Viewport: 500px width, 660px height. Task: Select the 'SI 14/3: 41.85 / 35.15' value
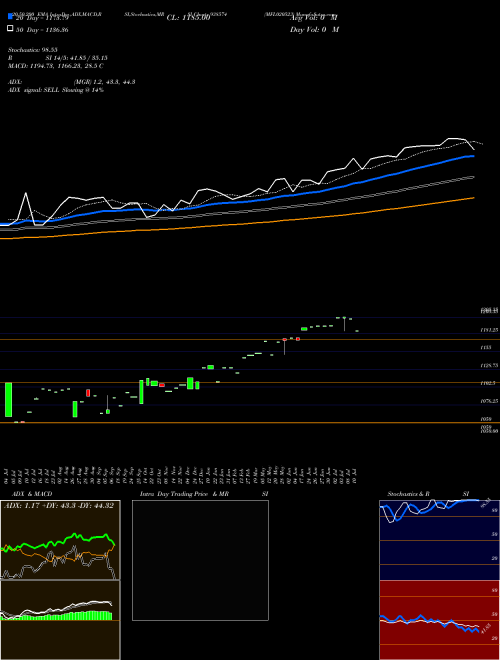tap(76, 58)
